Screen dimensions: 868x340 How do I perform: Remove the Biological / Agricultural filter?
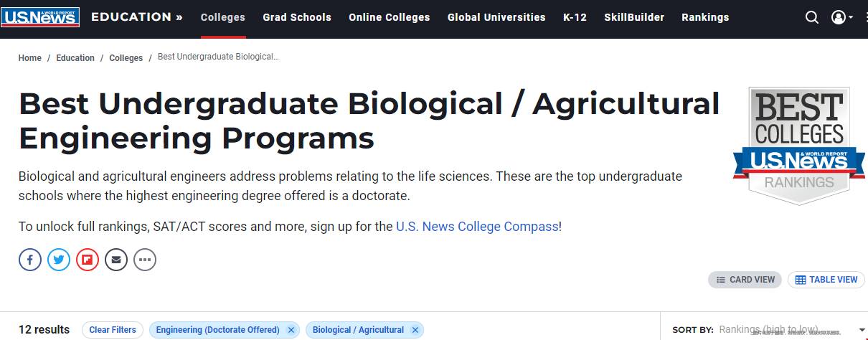click(x=415, y=330)
